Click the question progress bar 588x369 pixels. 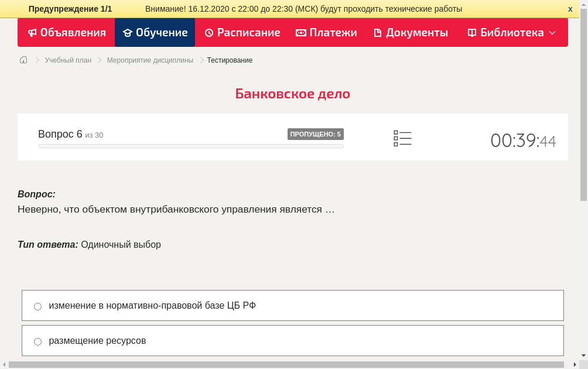tap(190, 146)
